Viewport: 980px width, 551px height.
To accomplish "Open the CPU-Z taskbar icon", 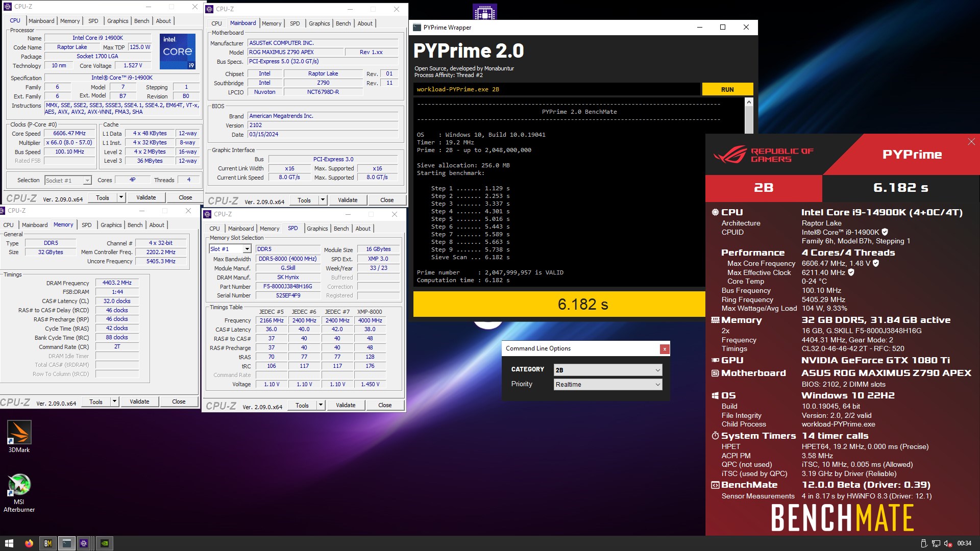I will tap(84, 543).
